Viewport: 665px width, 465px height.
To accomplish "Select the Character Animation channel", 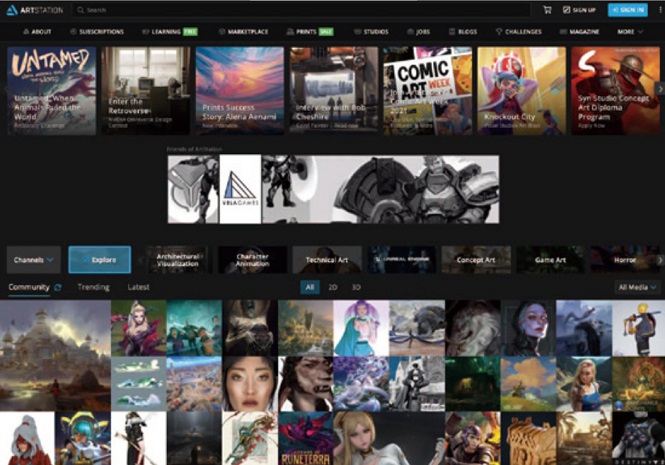I will (252, 260).
